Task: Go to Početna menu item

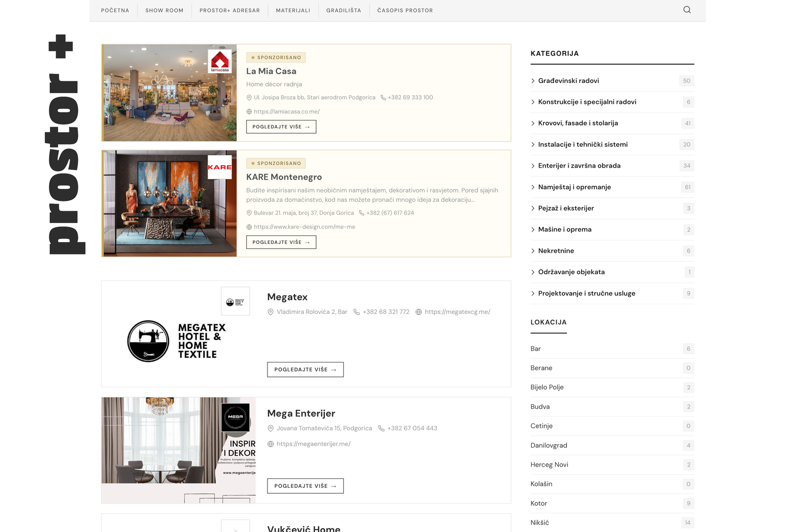Action: 115,10
